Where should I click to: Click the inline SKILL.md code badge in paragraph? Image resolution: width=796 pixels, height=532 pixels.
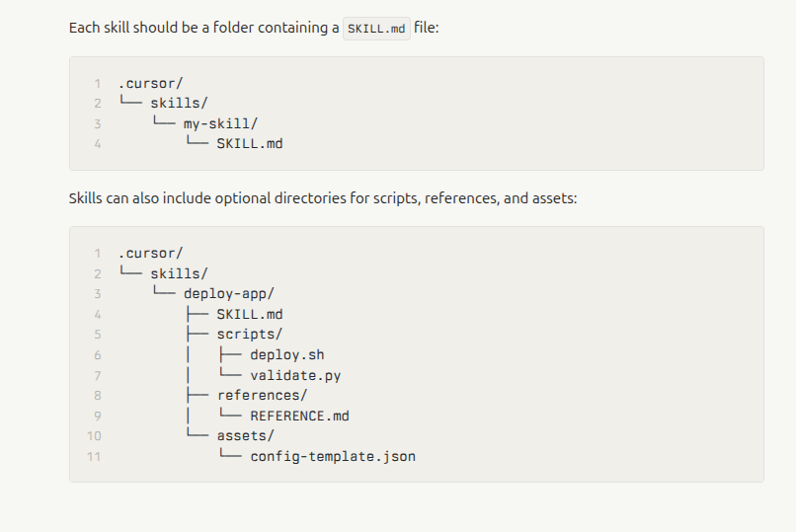(x=377, y=28)
